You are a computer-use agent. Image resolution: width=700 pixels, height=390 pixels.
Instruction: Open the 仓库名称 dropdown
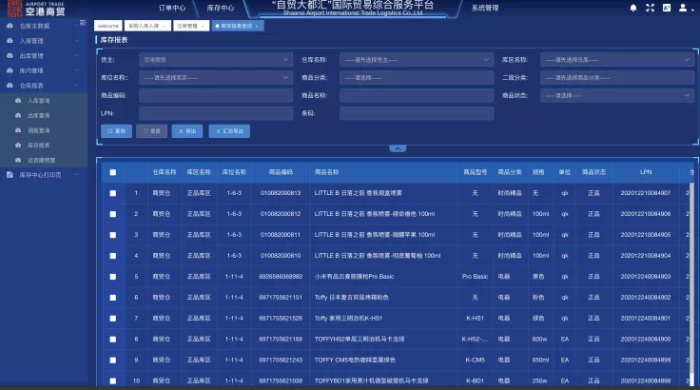pyautogui.click(x=417, y=60)
